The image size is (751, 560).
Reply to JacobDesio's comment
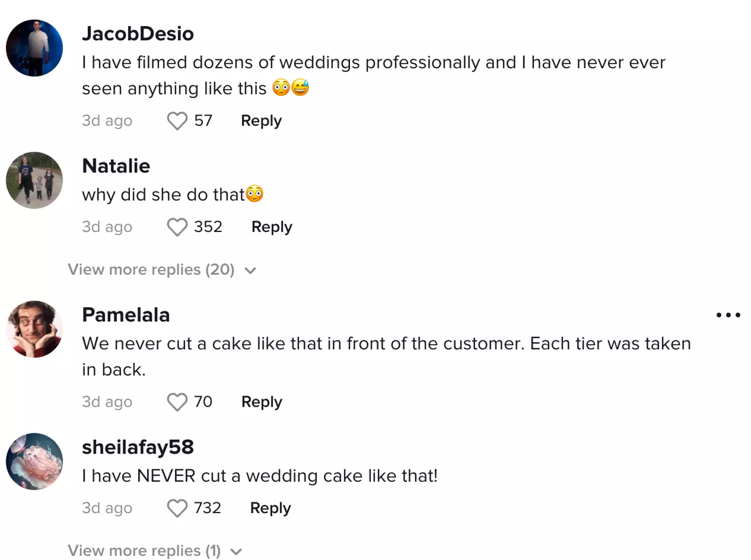coord(261,121)
